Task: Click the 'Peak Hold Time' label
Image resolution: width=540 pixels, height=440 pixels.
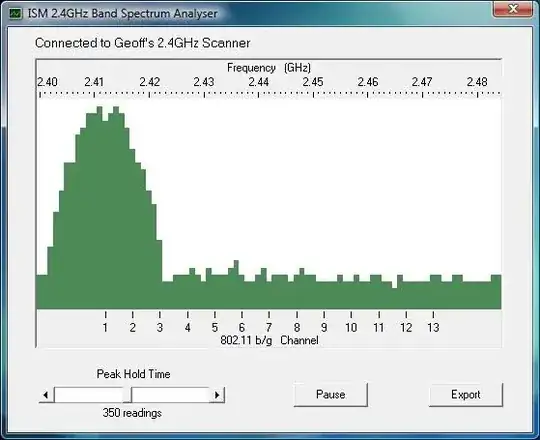Action: pos(133,374)
